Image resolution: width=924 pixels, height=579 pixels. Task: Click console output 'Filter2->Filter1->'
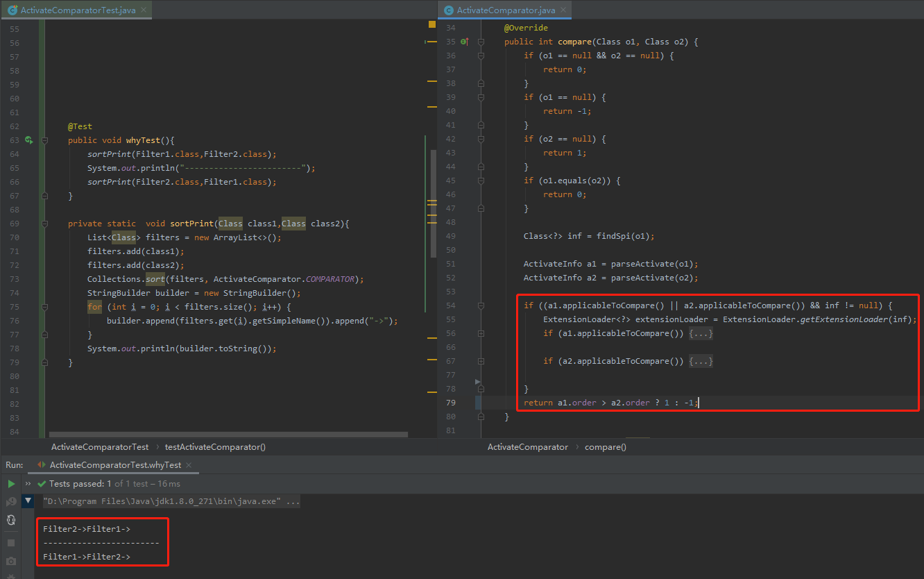[x=87, y=529]
